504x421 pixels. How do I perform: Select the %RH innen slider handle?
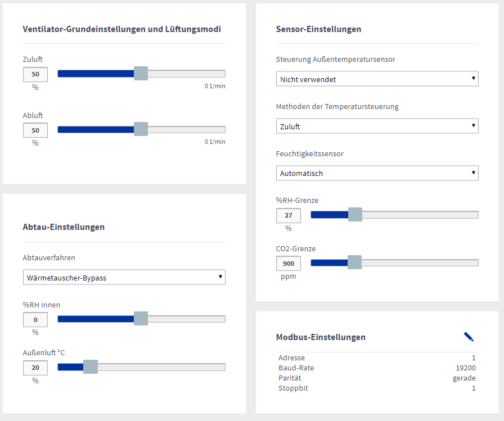tap(141, 319)
